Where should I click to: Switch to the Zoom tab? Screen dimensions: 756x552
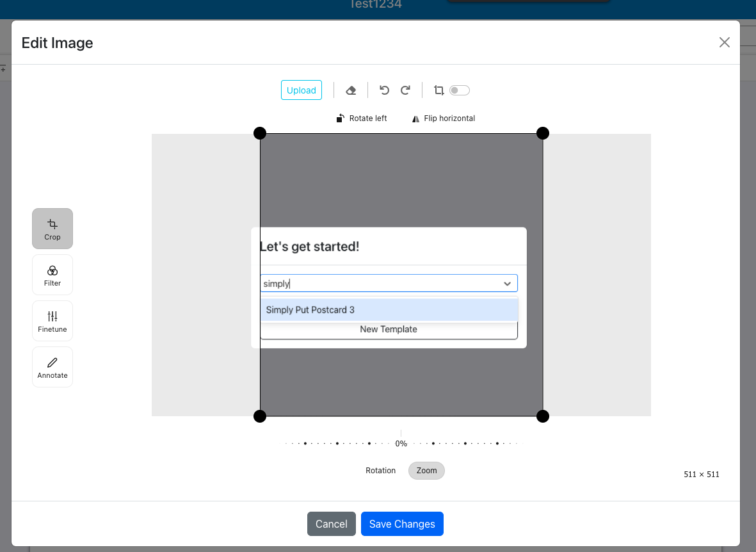coord(426,471)
